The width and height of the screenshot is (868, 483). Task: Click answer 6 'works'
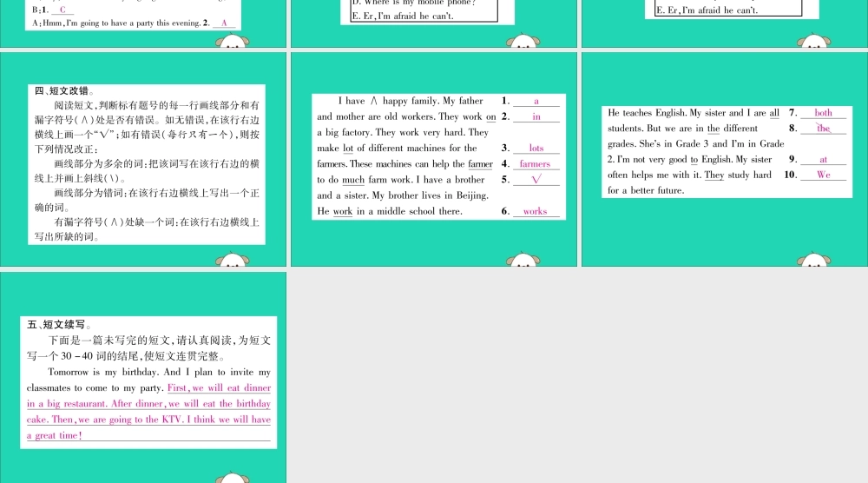pyautogui.click(x=536, y=211)
